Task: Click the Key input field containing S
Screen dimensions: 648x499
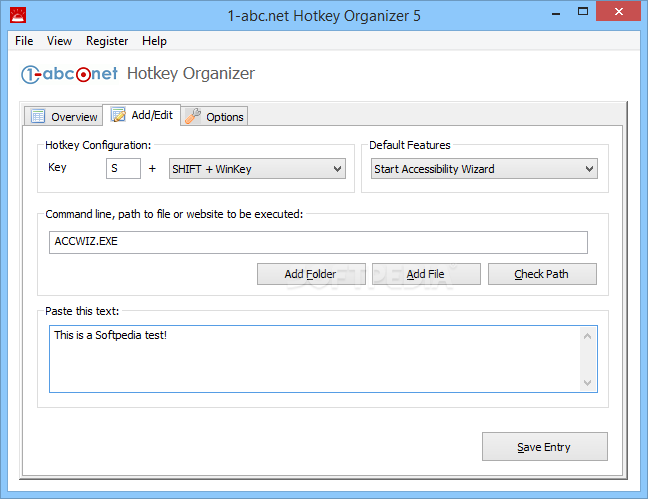Action: pyautogui.click(x=123, y=168)
